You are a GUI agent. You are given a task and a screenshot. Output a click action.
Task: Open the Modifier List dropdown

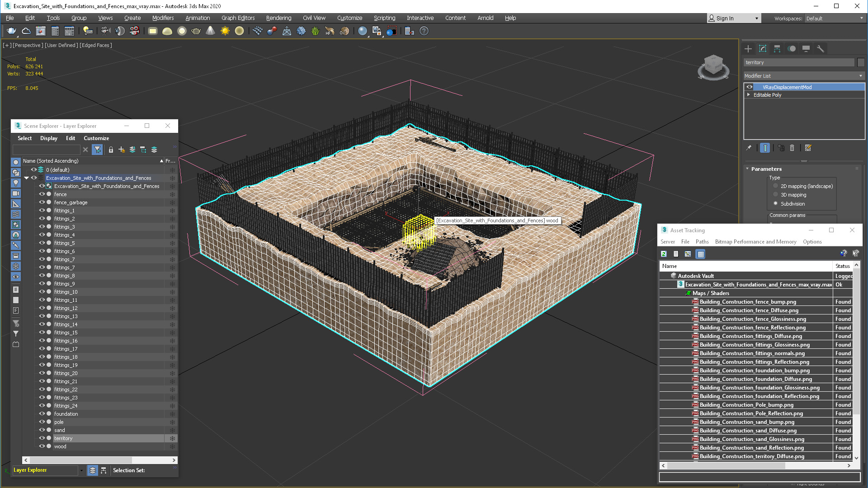coord(804,76)
